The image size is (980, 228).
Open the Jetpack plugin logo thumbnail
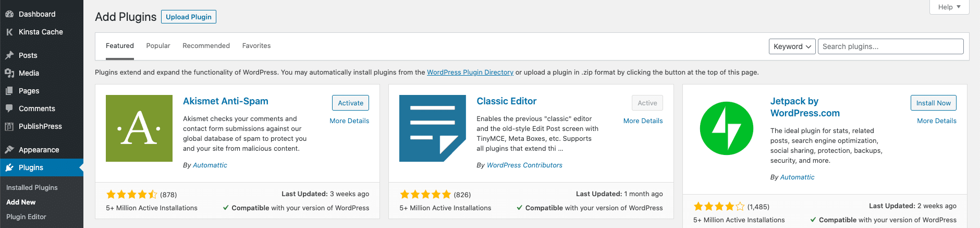(727, 128)
